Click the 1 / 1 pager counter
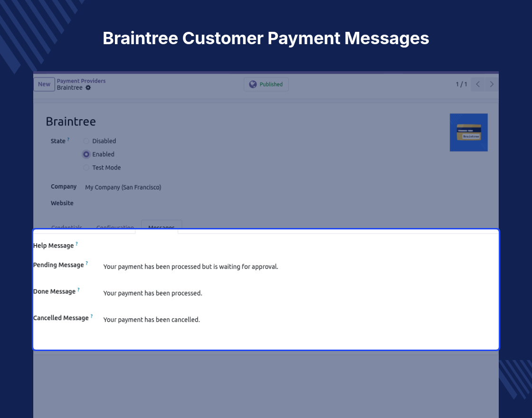The image size is (532, 418). click(x=461, y=84)
